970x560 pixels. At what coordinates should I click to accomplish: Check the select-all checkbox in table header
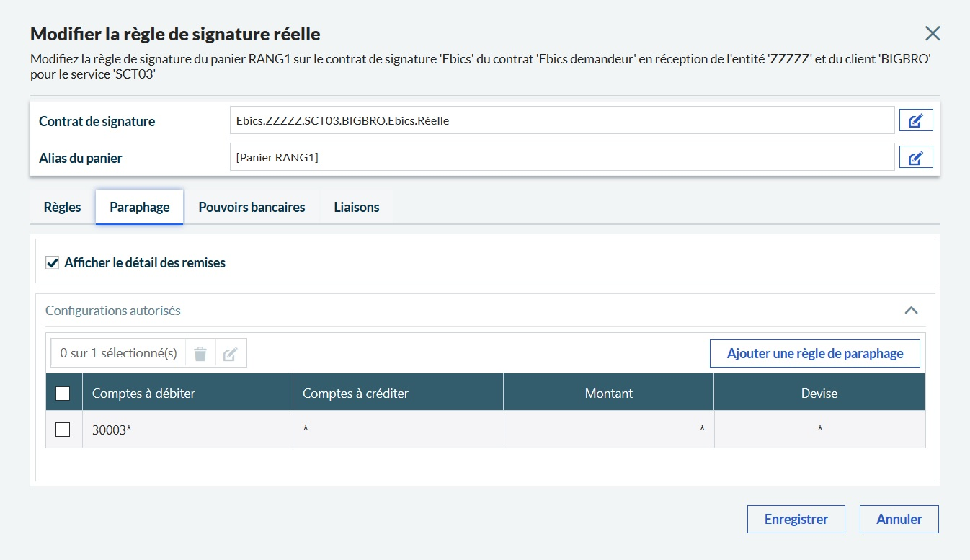(63, 393)
